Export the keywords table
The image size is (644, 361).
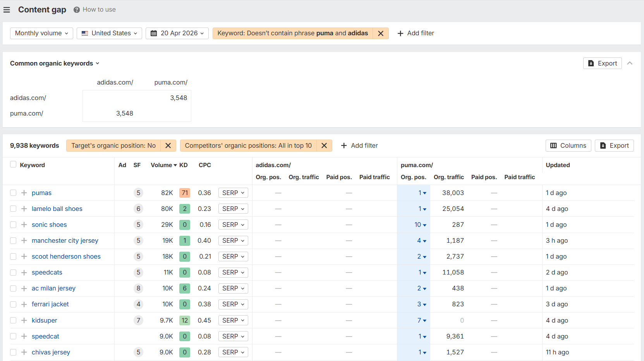(x=614, y=145)
